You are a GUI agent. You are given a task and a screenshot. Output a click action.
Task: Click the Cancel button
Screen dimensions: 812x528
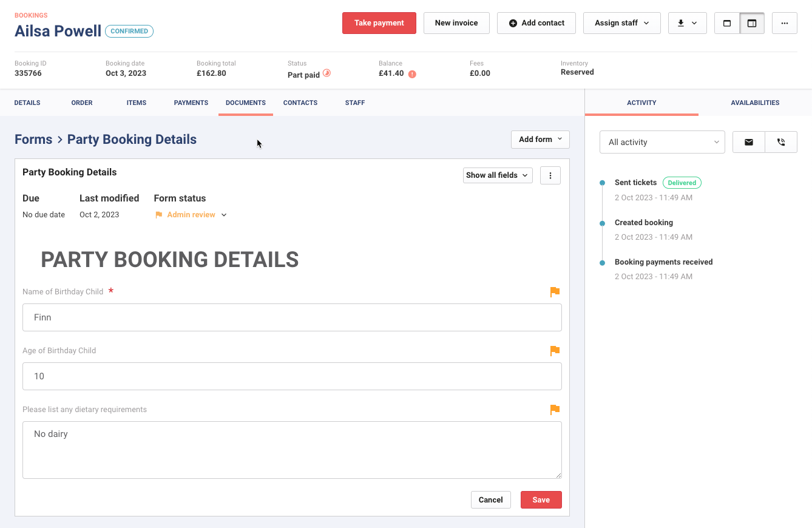point(490,500)
